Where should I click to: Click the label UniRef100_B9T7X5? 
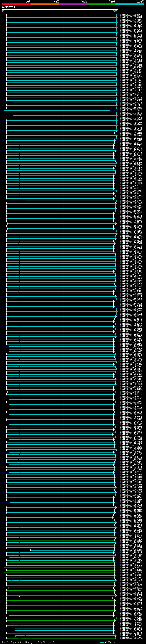coord(131,77)
